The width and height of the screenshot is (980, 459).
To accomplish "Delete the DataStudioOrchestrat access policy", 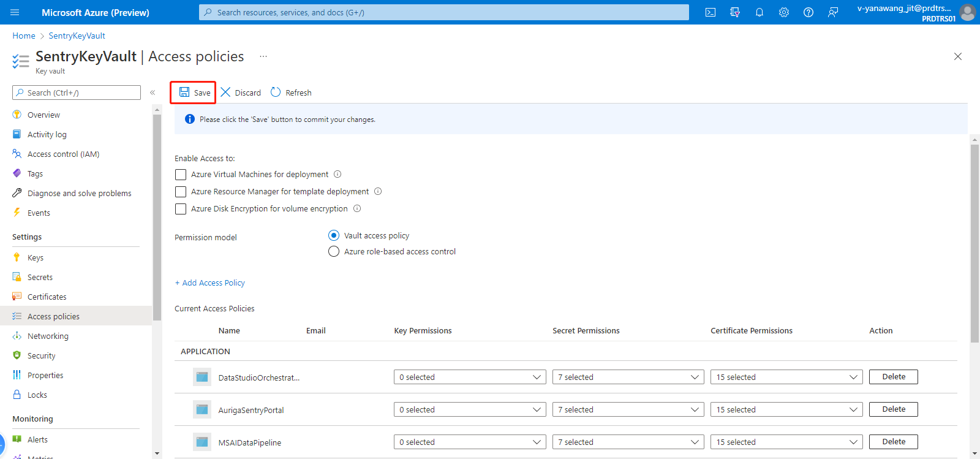I will [x=894, y=377].
